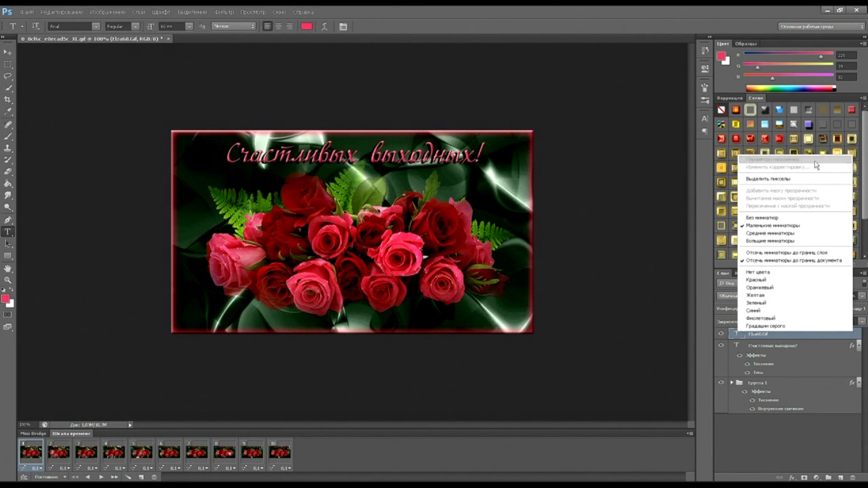Screen dimensions: 868x488
Task: Select the Clone Stamp tool
Action: pos(8,148)
